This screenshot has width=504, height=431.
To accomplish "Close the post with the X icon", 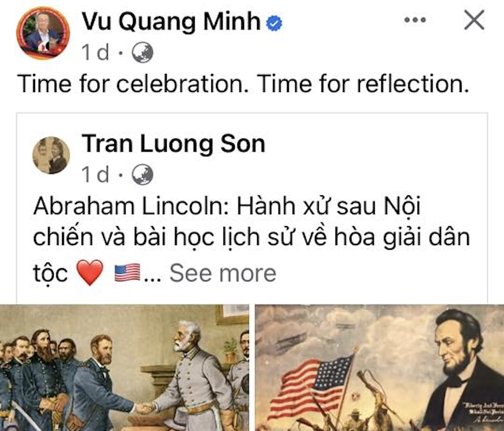I will 474,20.
